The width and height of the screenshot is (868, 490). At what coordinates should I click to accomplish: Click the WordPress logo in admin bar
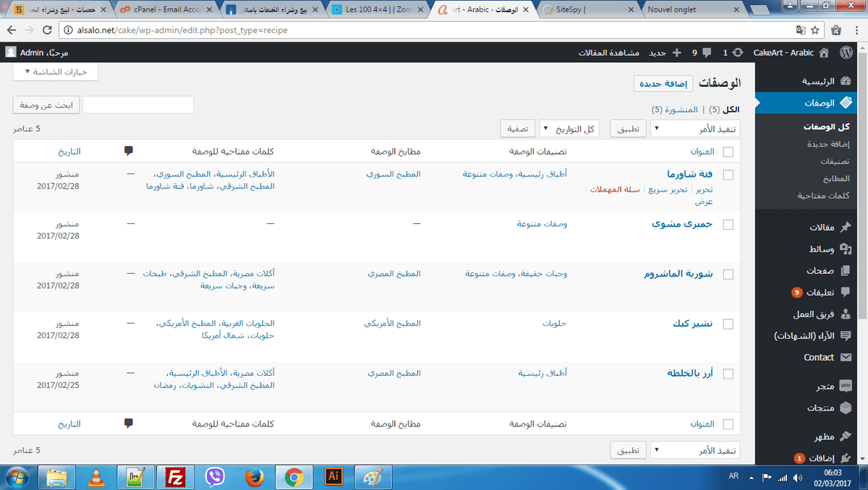[x=846, y=53]
